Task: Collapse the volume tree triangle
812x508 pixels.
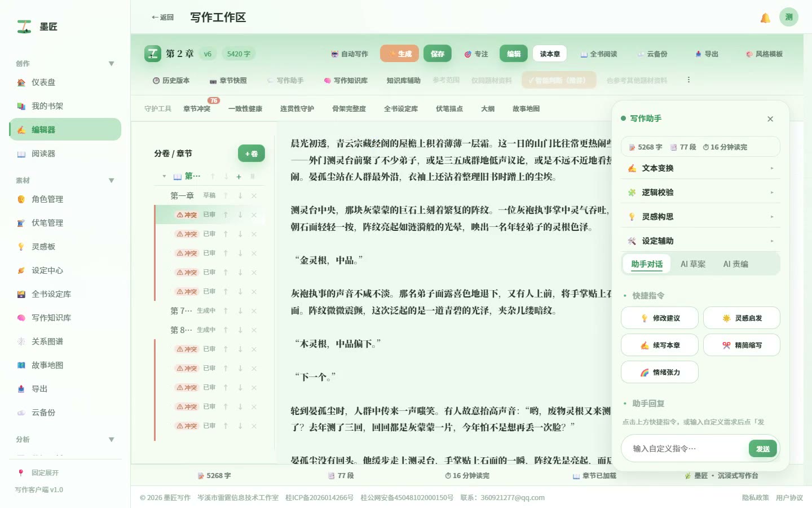Action: (164, 177)
